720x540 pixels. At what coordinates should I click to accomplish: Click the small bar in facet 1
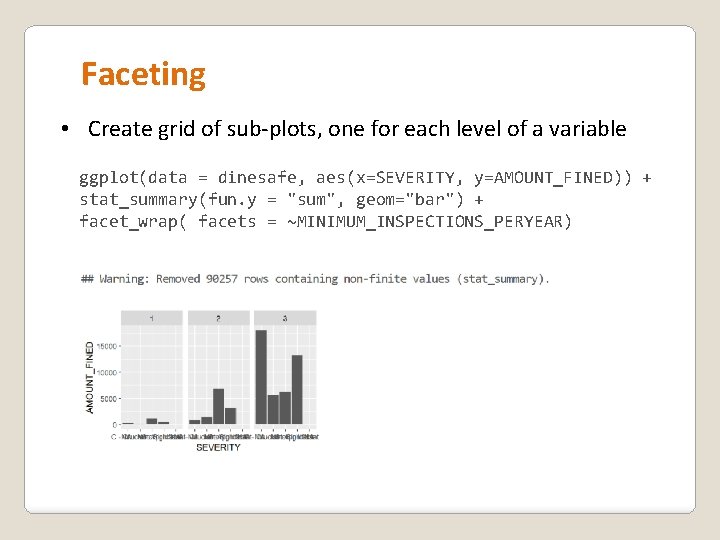pos(152,421)
